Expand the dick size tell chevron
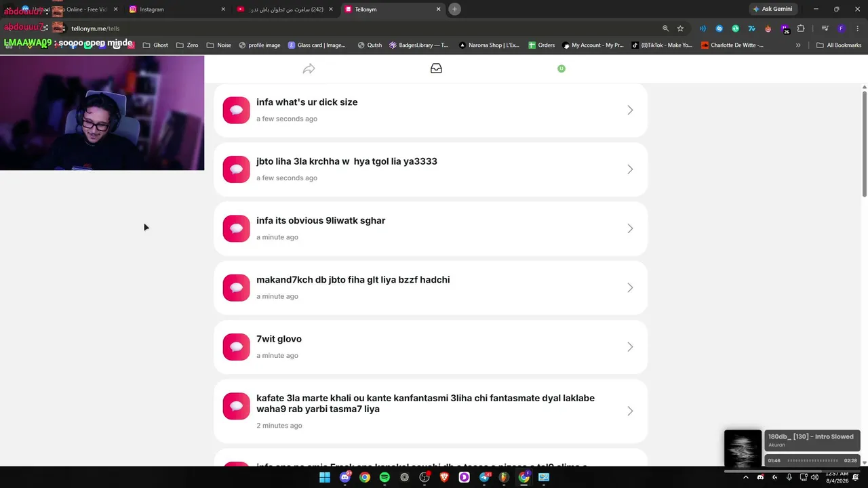868x488 pixels. coord(630,110)
